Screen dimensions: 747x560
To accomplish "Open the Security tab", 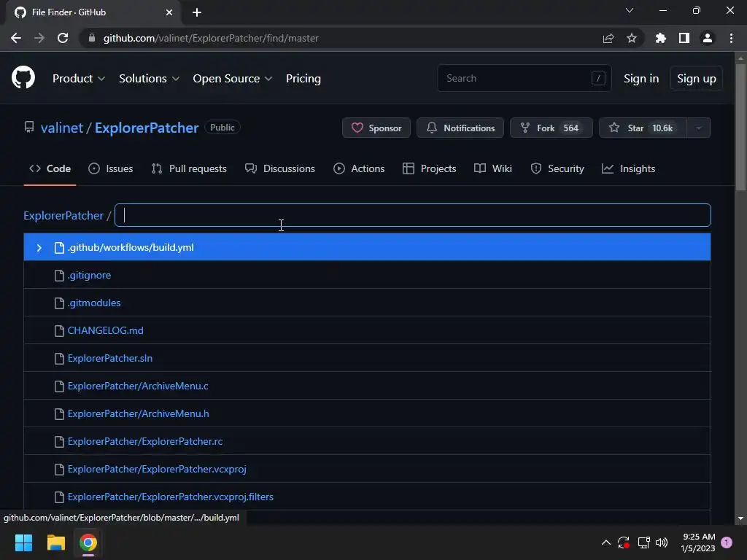I will pos(557,168).
